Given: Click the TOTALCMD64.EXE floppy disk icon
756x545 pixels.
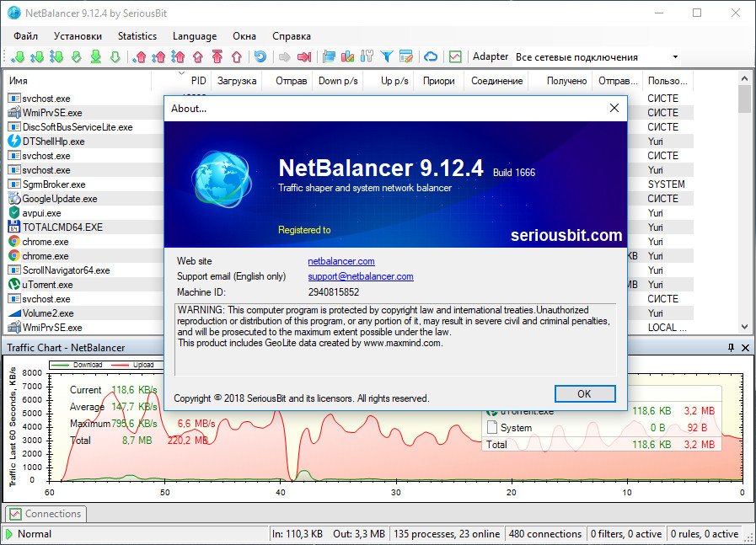Looking at the screenshot, I should coord(14,227).
